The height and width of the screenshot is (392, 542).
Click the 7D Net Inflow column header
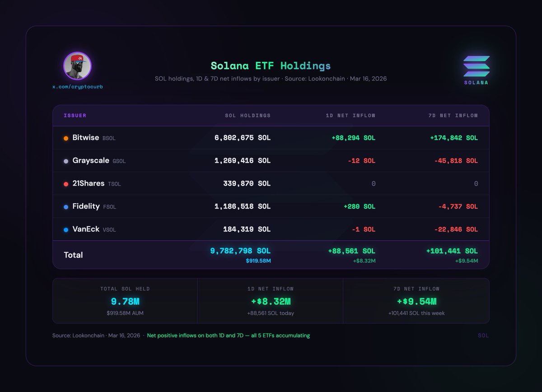[x=453, y=116]
